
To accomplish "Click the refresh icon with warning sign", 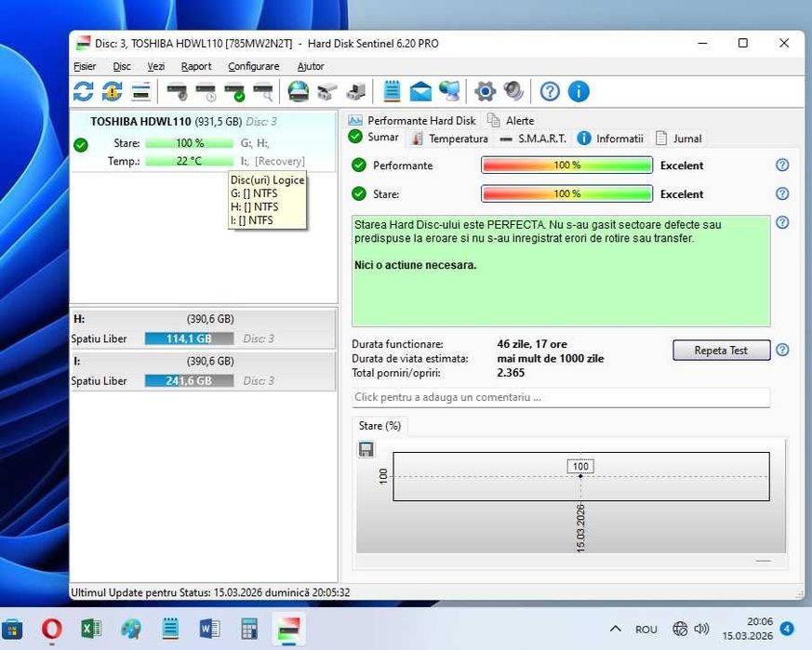I will point(112,92).
